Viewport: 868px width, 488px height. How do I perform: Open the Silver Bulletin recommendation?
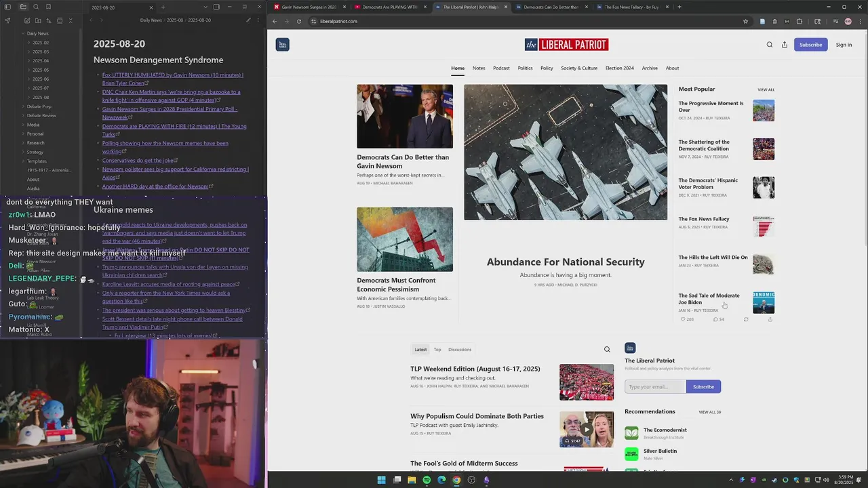(660, 451)
